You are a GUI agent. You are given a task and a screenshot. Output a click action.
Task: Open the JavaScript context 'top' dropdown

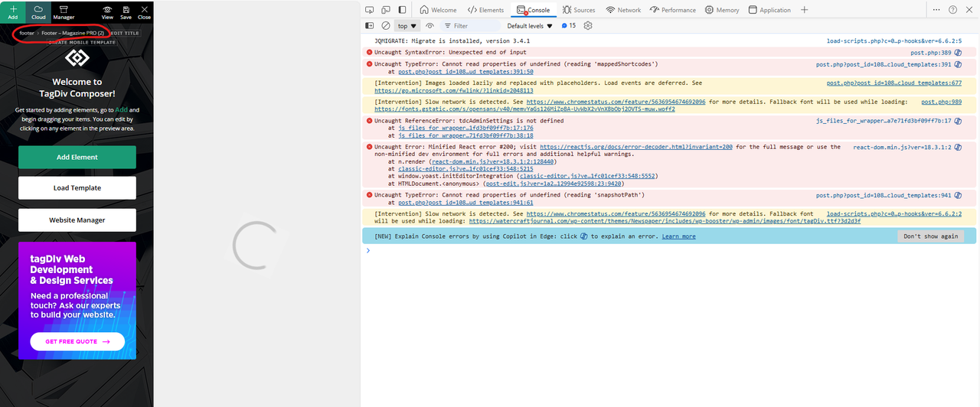pyautogui.click(x=407, y=26)
